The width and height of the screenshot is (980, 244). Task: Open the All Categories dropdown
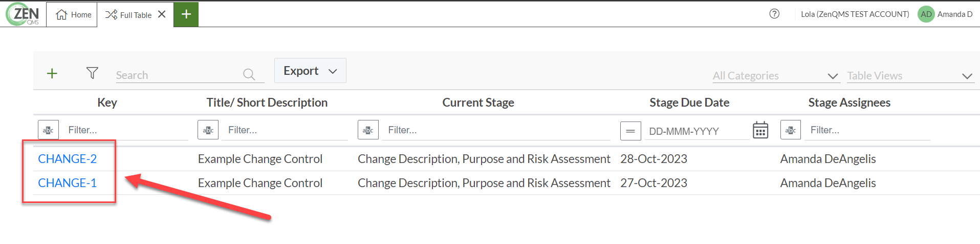click(776, 76)
